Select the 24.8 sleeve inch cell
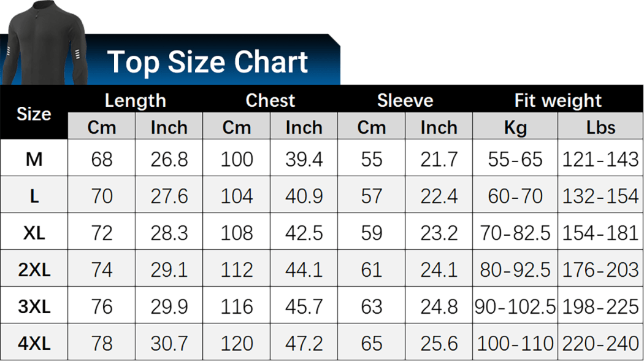 (x=439, y=306)
